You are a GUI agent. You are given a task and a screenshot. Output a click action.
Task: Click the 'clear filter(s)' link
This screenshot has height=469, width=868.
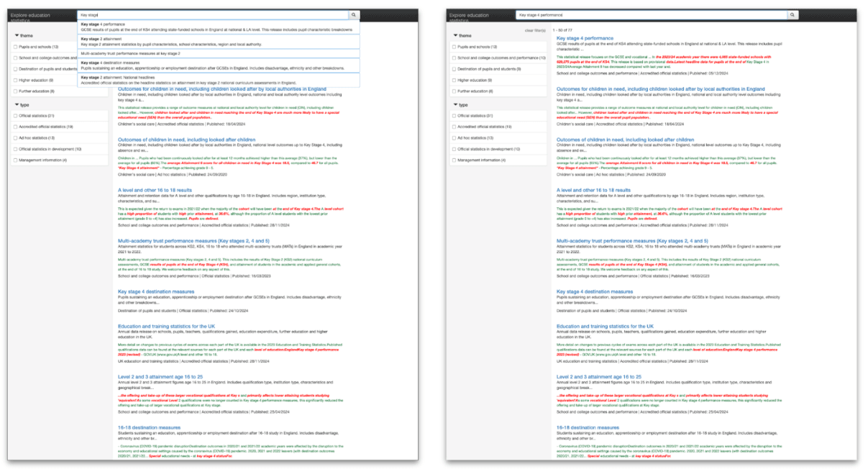tap(534, 30)
